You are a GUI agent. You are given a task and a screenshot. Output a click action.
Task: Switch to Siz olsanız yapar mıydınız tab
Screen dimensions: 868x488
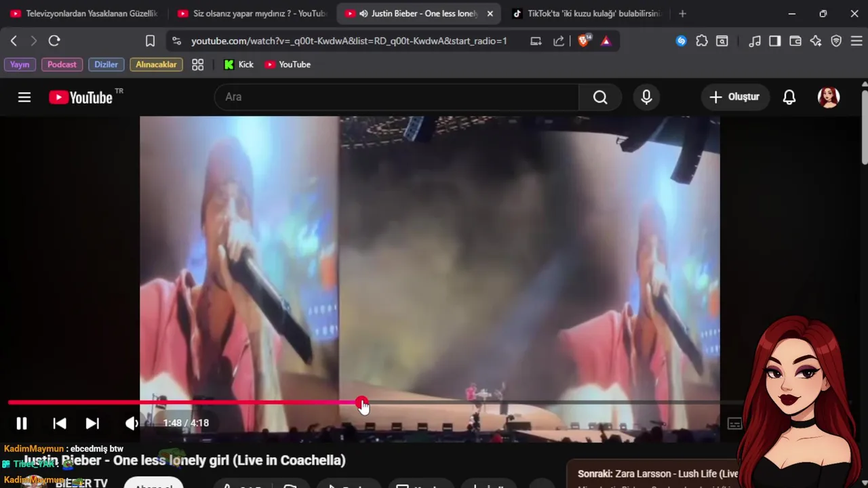tap(252, 14)
